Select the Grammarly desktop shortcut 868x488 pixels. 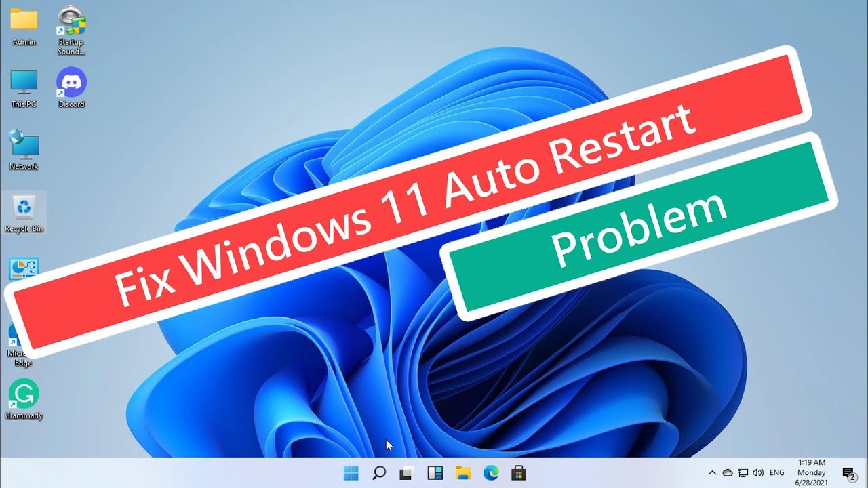click(24, 399)
